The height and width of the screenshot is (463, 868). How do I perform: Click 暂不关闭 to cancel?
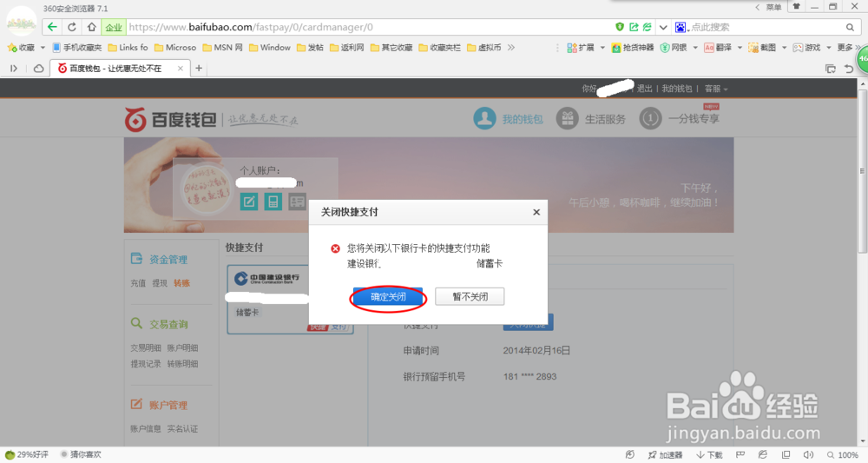(470, 297)
